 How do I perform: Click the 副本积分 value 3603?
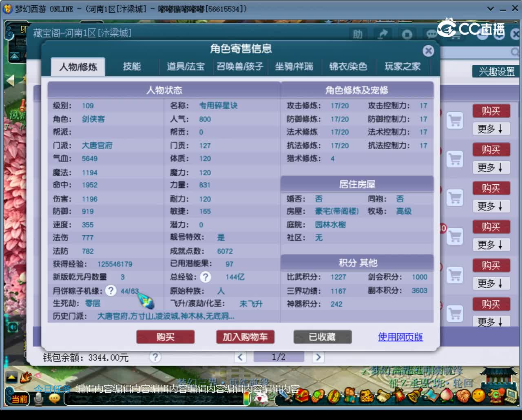(x=420, y=291)
